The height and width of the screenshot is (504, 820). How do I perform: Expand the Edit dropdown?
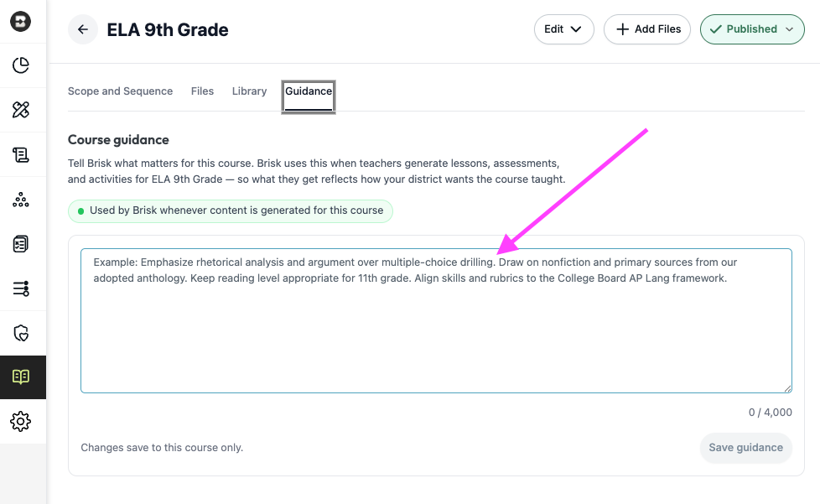563,29
